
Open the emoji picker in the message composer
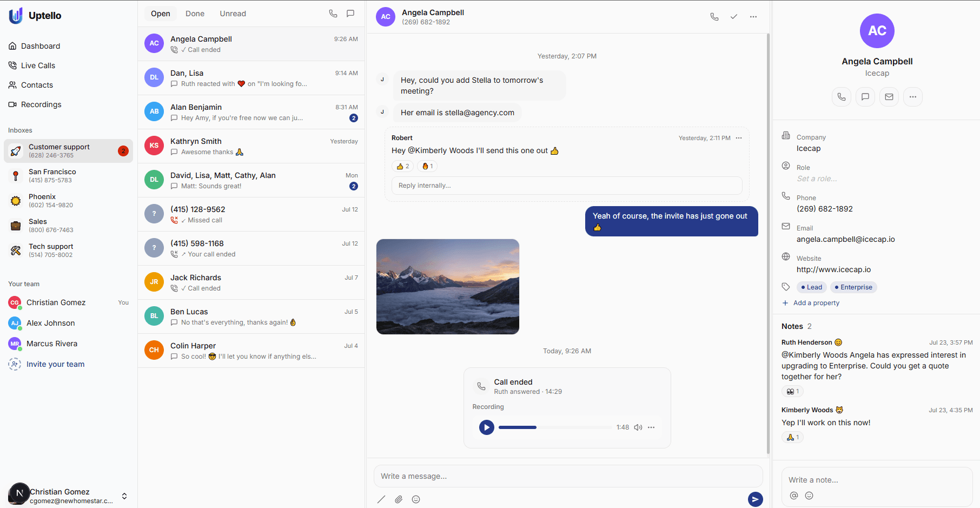point(416,499)
